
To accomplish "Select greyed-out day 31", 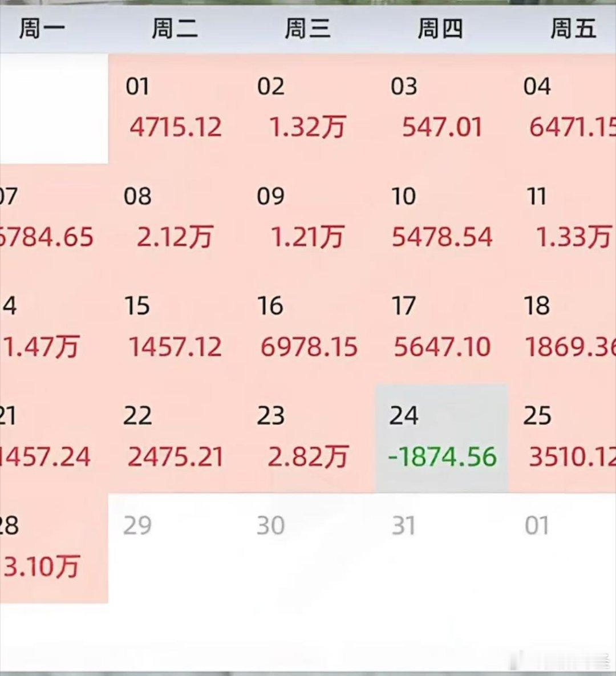I will 441,548.
